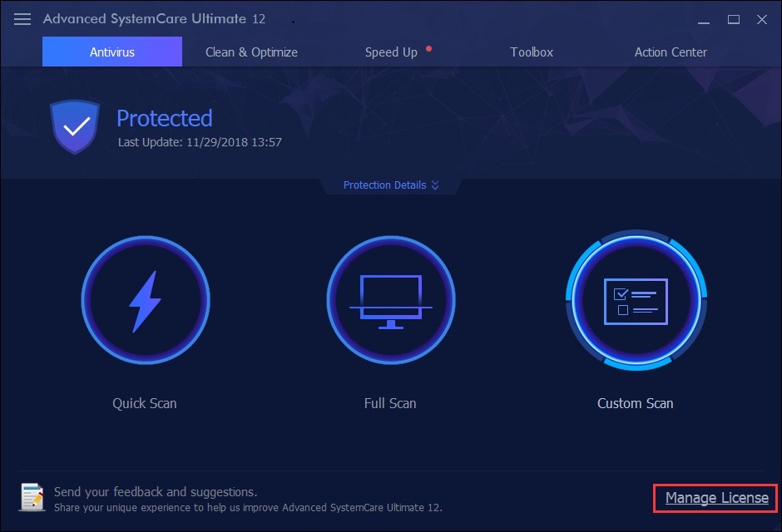Open the Action Center tab
The height and width of the screenshot is (532, 782).
[671, 52]
